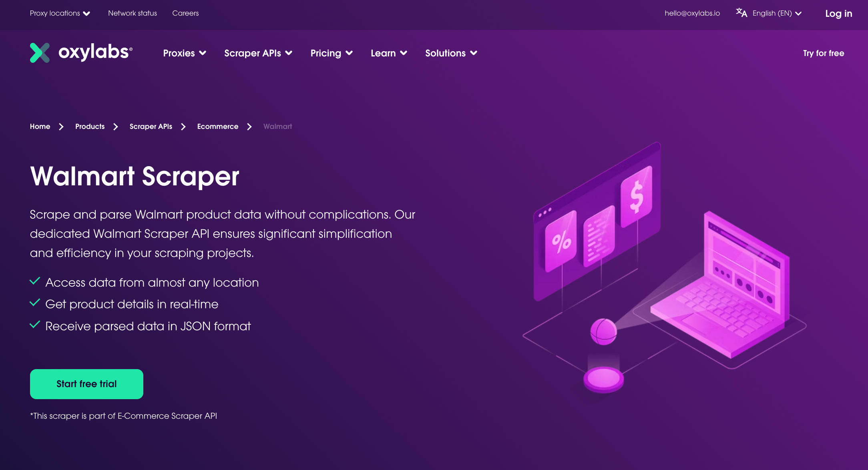Click the Oxylabs logo icon

pyautogui.click(x=39, y=52)
